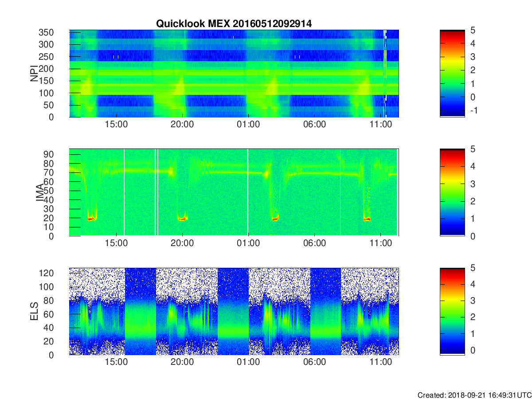Click the 01:00 time tick under IMA plot

click(248, 243)
